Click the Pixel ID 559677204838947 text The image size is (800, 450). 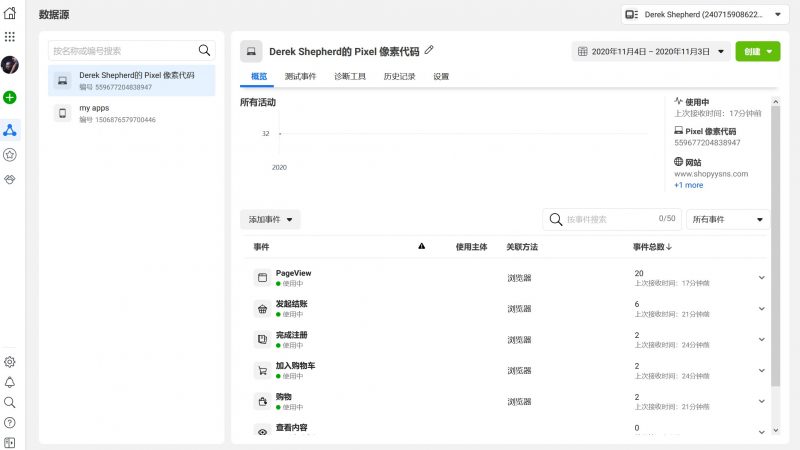pyautogui.click(x=707, y=143)
